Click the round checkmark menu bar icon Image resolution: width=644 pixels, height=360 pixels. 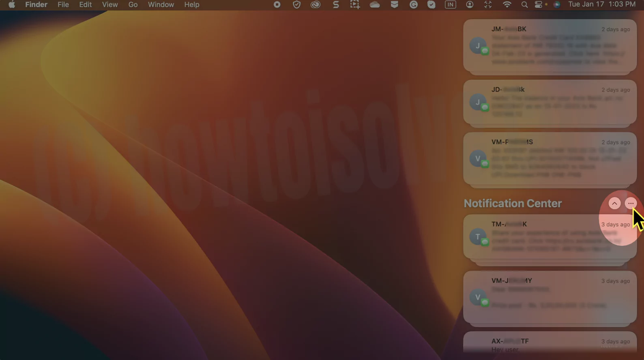pos(431,4)
